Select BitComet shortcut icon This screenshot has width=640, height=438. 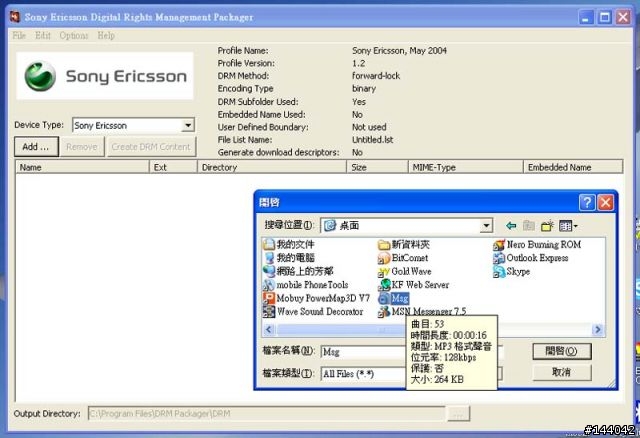pyautogui.click(x=384, y=258)
